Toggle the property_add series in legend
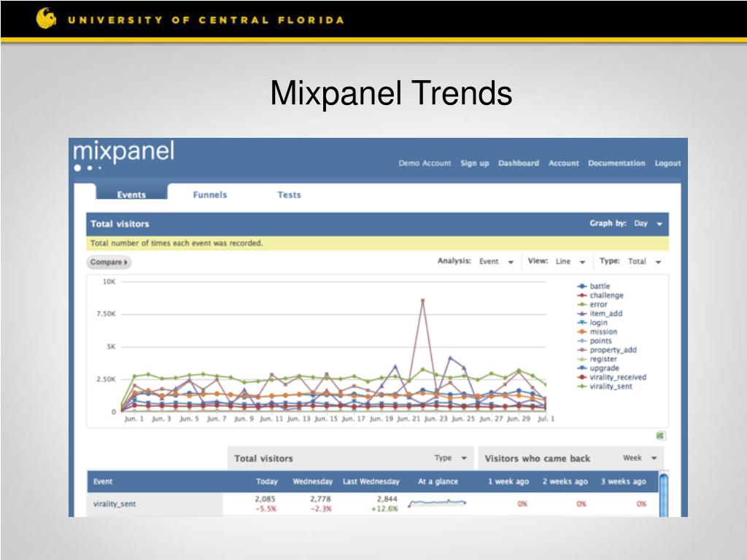Image resolution: width=747 pixels, height=560 pixels. point(606,349)
